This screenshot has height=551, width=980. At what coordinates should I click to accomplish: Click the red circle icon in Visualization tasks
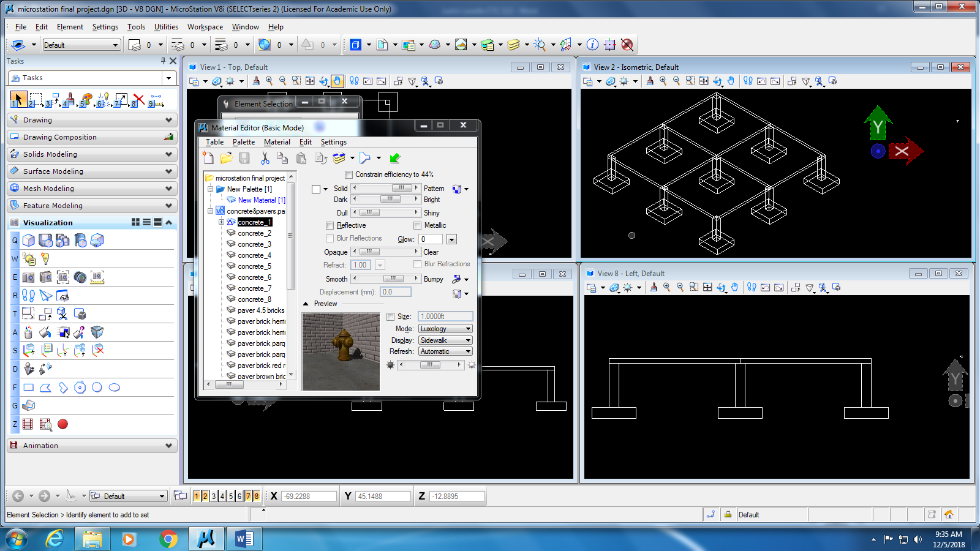pyautogui.click(x=62, y=424)
